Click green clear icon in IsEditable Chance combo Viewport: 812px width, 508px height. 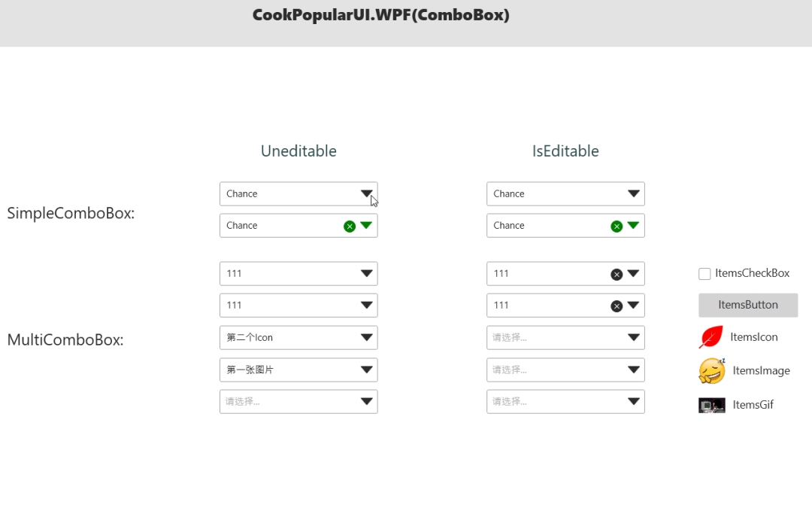pos(617,226)
